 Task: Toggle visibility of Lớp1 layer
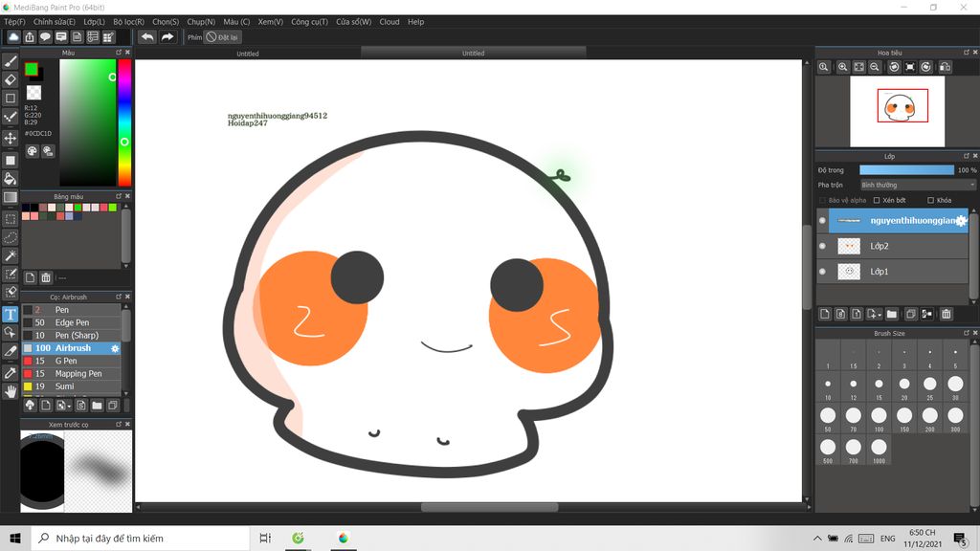(x=822, y=271)
